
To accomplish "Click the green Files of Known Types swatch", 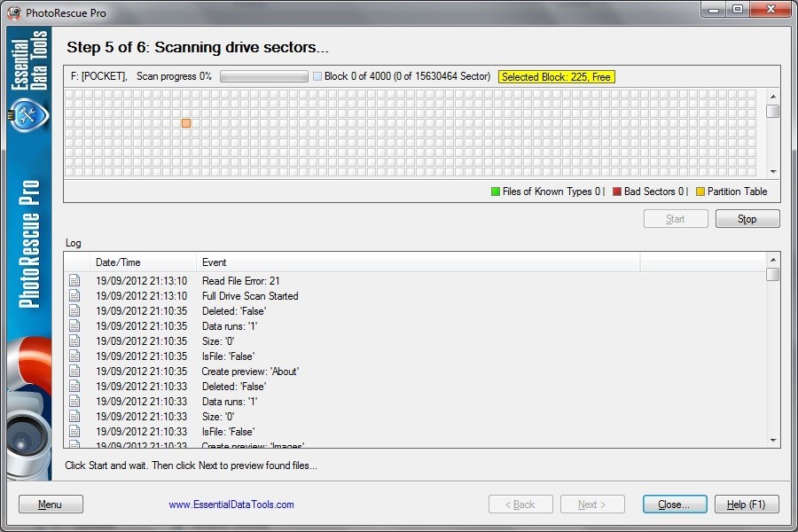I will point(495,192).
